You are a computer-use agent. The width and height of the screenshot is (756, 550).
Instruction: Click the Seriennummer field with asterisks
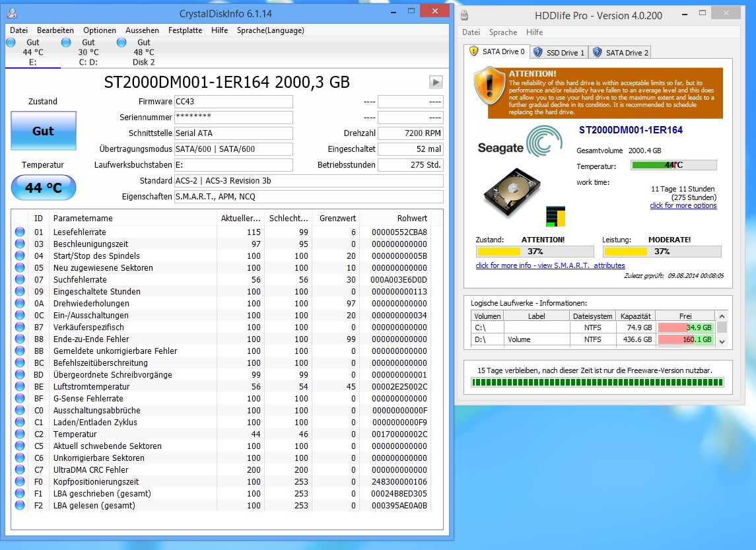click(233, 117)
